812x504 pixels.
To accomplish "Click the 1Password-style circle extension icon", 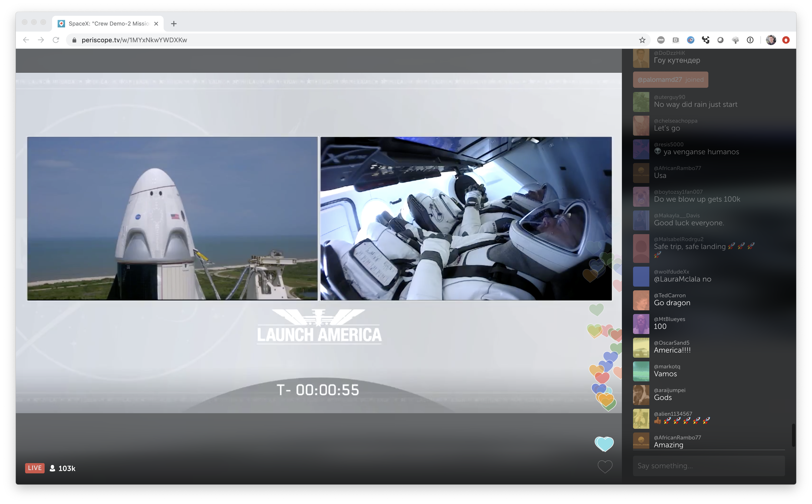I will click(750, 40).
